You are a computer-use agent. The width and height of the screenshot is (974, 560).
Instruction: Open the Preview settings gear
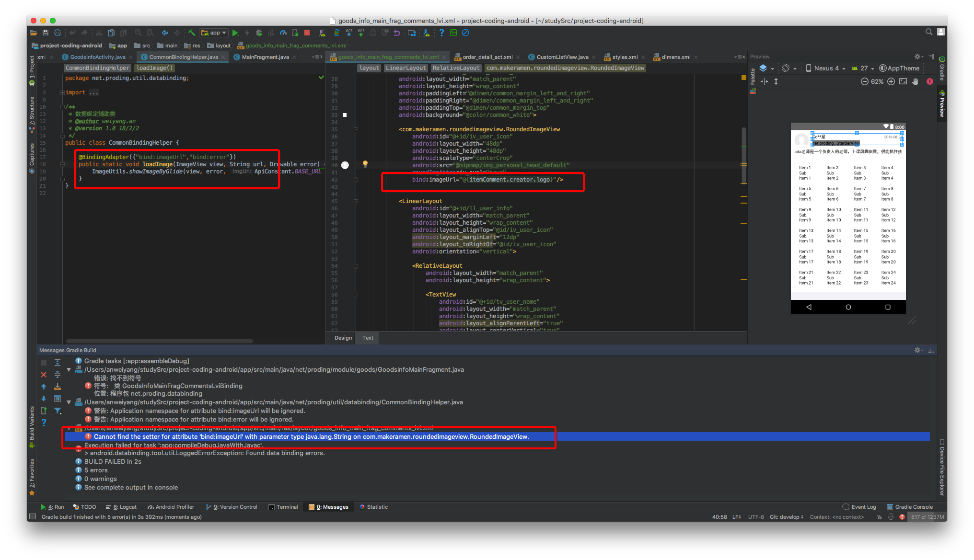pyautogui.click(x=917, y=57)
